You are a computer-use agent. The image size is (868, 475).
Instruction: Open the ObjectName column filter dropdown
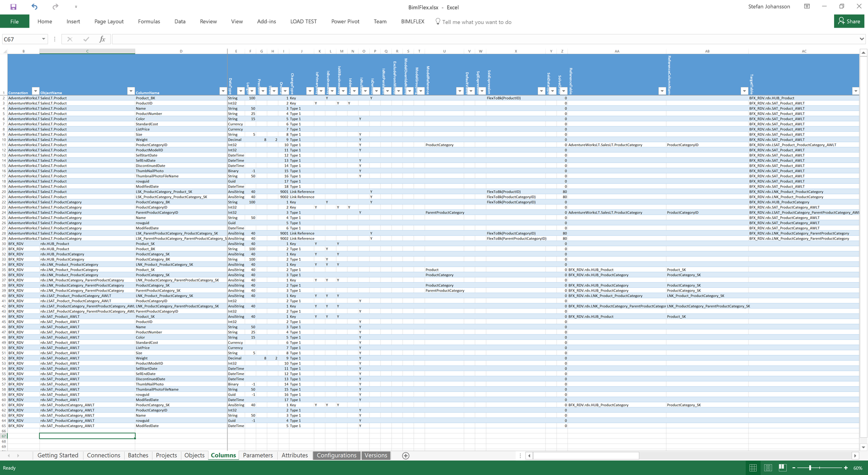(x=131, y=91)
